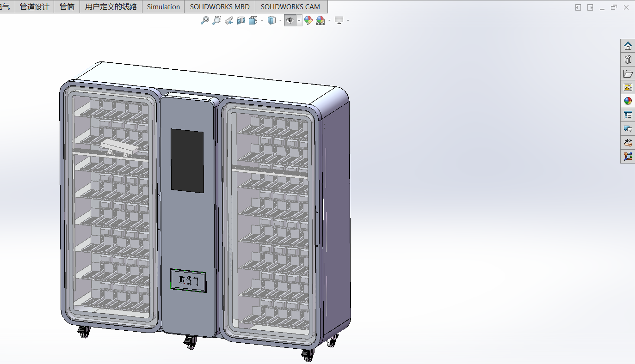Click the Apply Scene icon
Screen dimensions: 635x364
tap(321, 20)
